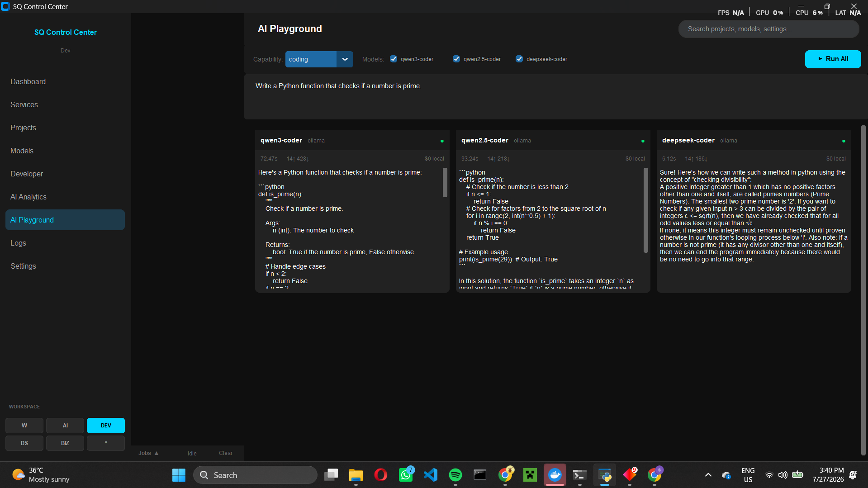Click the Run All button
Viewport: 868px width, 488px height.
[833, 59]
